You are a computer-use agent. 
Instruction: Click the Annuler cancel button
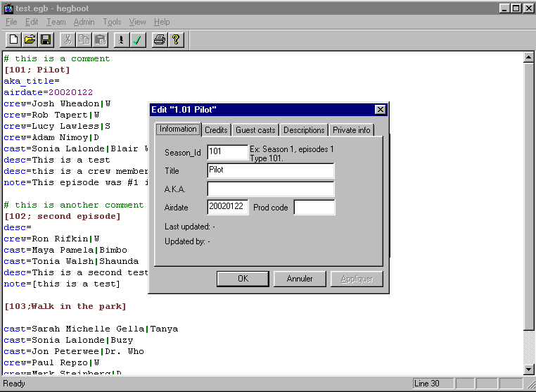coord(300,279)
